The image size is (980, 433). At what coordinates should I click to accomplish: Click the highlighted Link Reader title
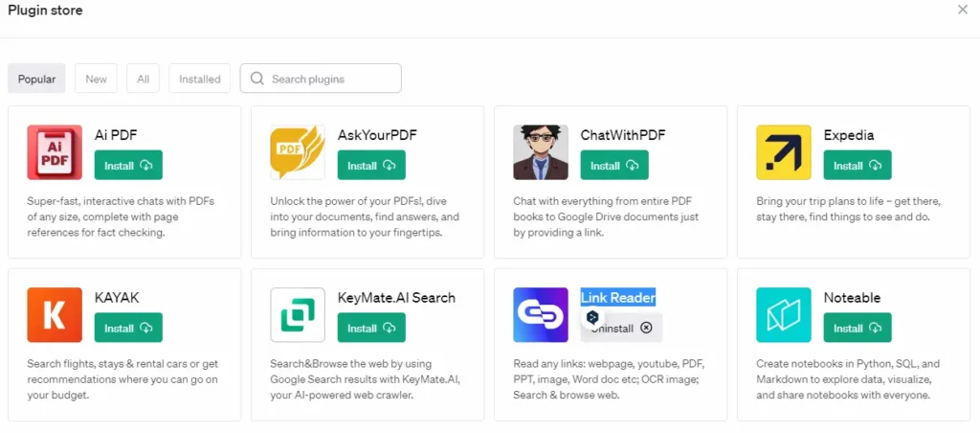618,298
